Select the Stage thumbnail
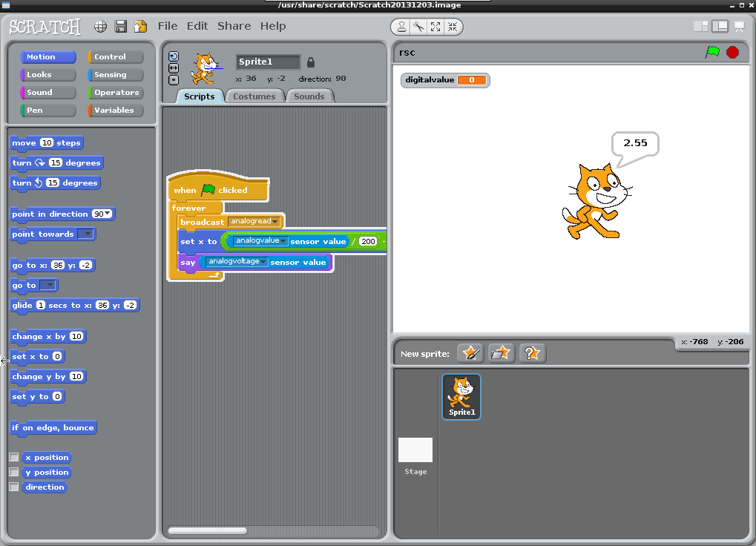Image resolution: width=756 pixels, height=546 pixels. [x=415, y=451]
